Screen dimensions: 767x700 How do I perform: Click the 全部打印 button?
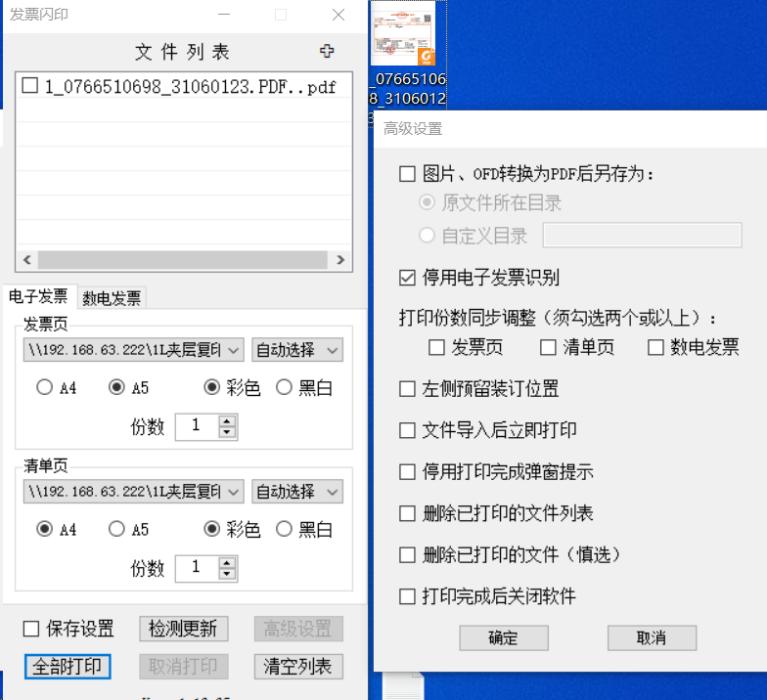coord(68,667)
